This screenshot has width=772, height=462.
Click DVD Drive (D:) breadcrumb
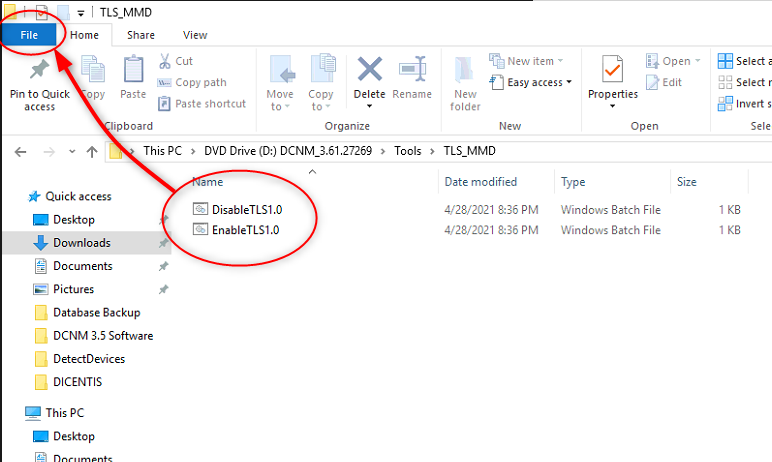(288, 151)
